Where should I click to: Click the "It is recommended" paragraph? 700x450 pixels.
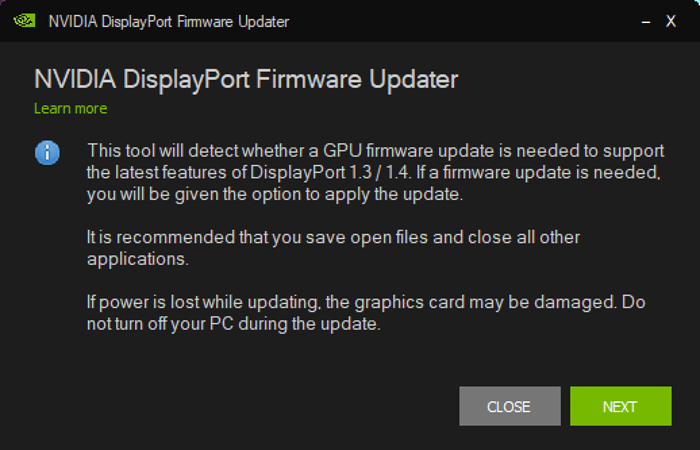click(x=333, y=247)
